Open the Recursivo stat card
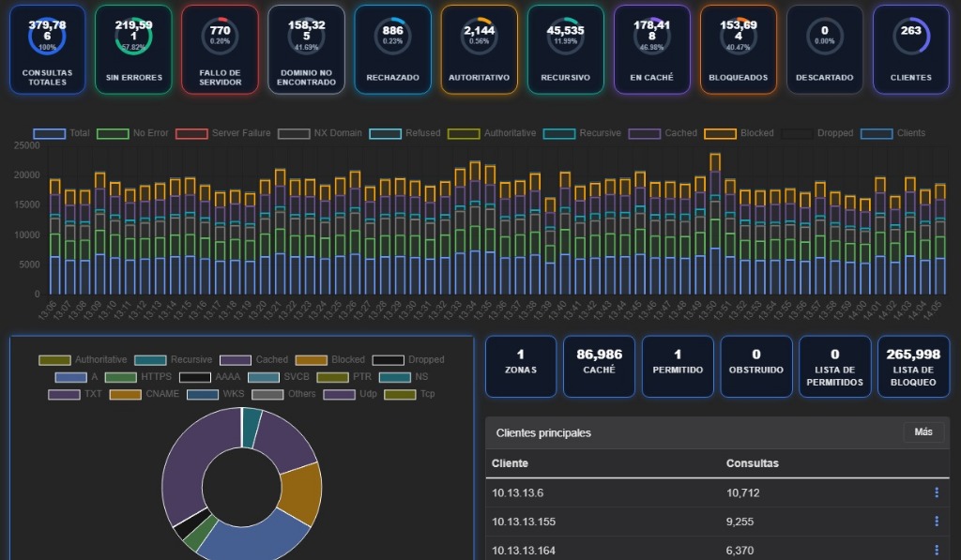Screen dimensions: 961x560 coord(566,50)
